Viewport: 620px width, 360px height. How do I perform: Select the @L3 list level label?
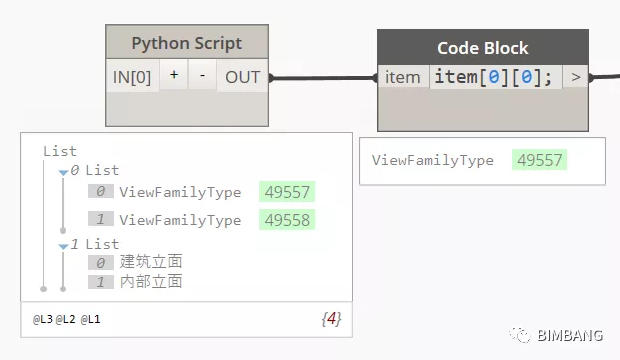[x=43, y=319]
